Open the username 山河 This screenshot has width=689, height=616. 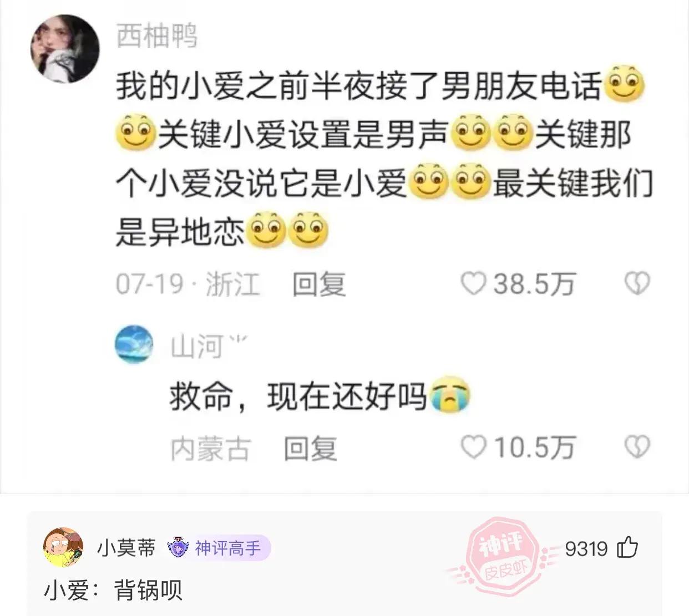click(197, 347)
